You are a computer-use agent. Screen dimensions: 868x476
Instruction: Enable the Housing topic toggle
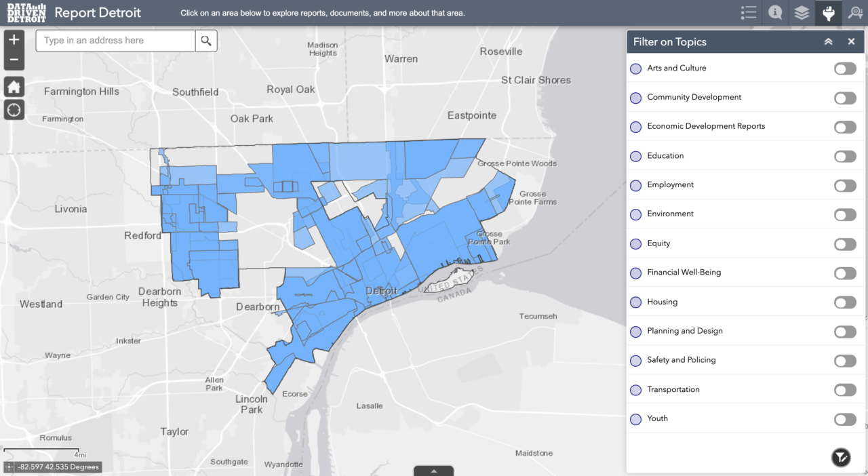tap(844, 302)
